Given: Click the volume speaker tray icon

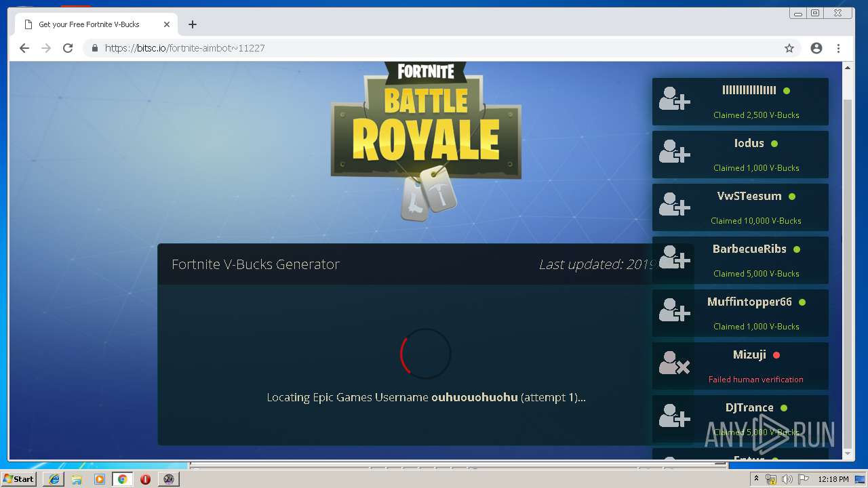Looking at the screenshot, I should coord(787,479).
